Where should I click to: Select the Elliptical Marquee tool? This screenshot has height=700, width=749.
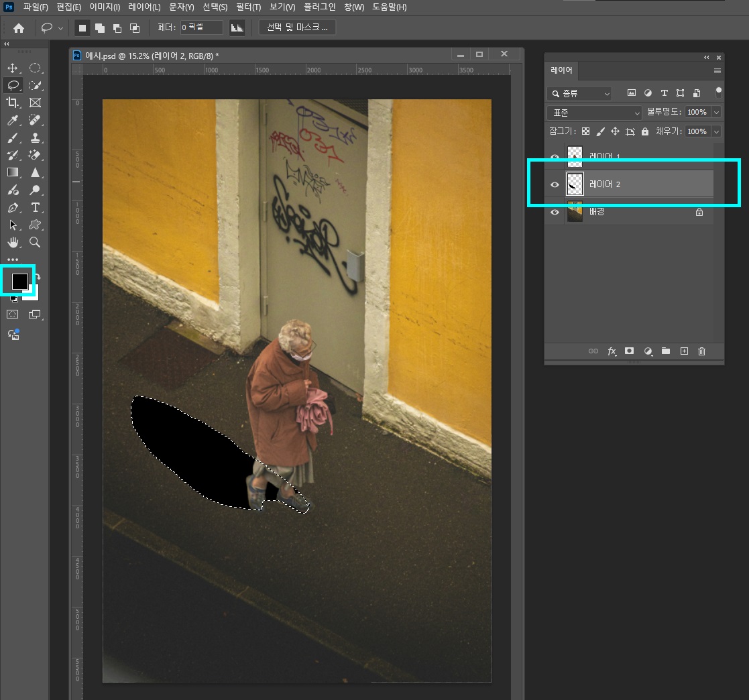pyautogui.click(x=35, y=68)
